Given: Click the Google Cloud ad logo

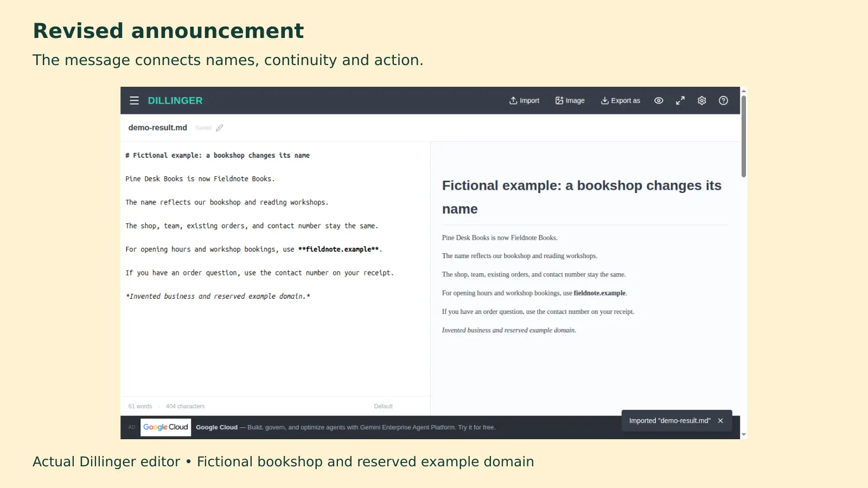Looking at the screenshot, I should (165, 427).
